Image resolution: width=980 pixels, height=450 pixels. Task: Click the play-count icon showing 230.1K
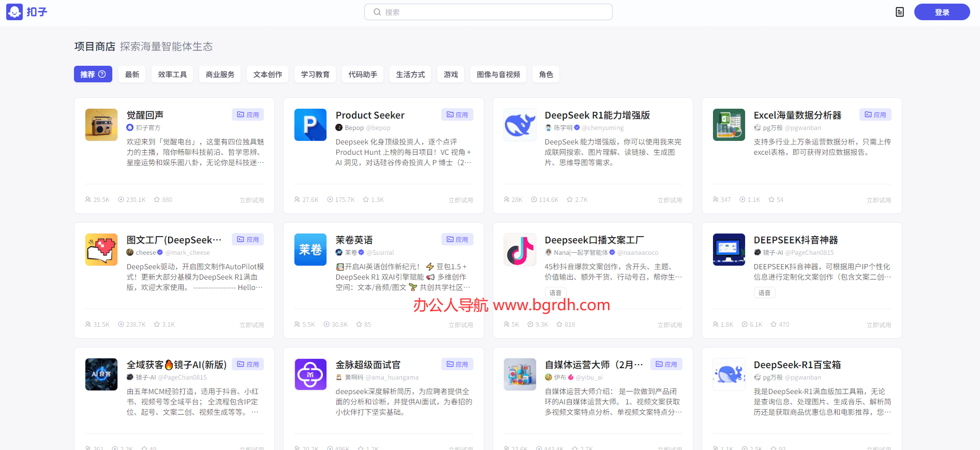pos(121,199)
